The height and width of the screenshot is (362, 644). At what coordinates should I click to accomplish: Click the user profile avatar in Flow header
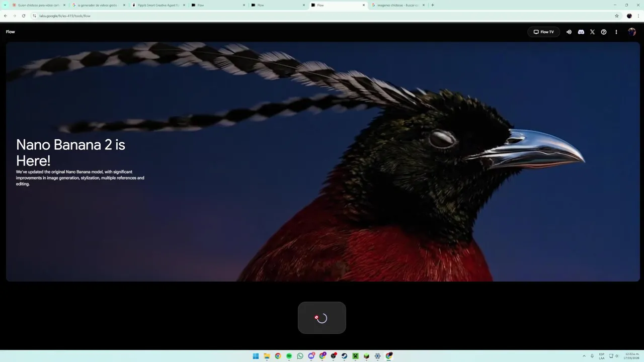(632, 32)
